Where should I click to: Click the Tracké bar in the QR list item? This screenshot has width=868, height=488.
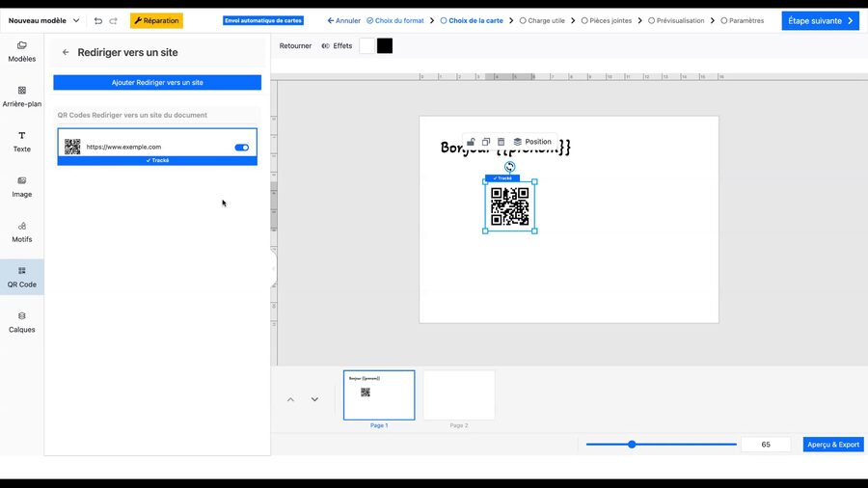coord(157,160)
